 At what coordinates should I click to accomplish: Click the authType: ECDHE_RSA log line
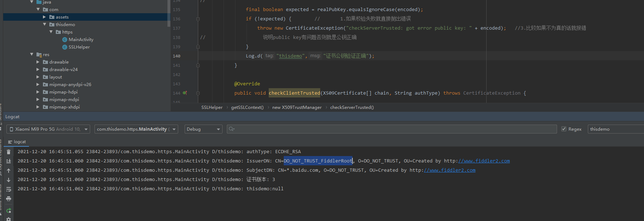coord(159,152)
